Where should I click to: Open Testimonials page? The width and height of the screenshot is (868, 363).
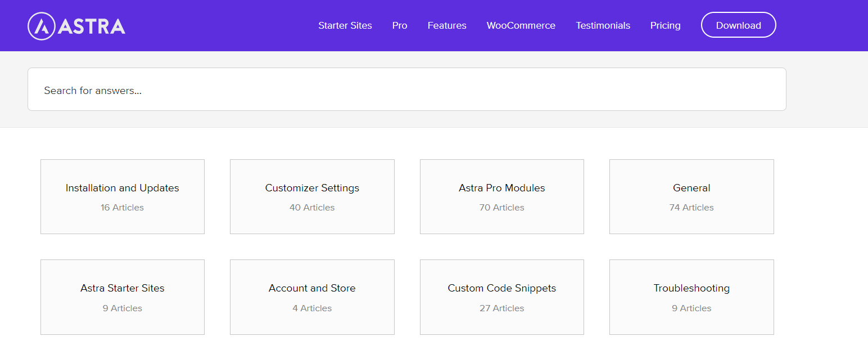click(603, 25)
